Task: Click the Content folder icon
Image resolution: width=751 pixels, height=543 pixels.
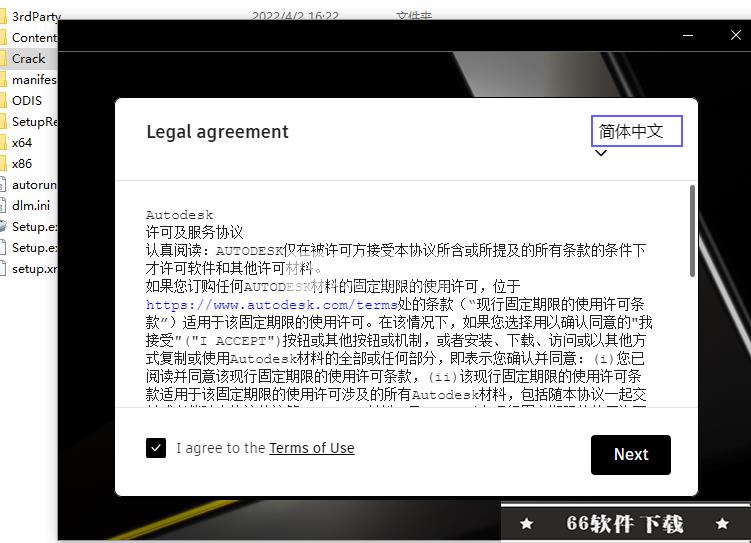Action: point(3,38)
